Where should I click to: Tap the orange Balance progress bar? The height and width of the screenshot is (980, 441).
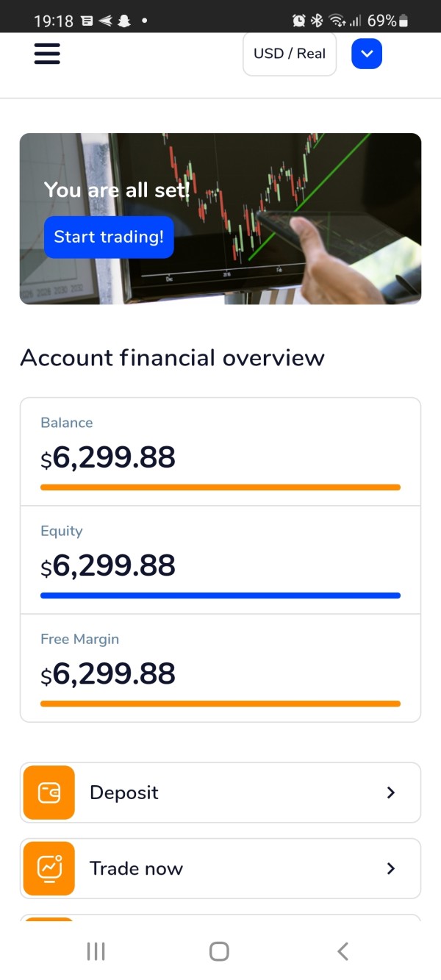(x=220, y=487)
